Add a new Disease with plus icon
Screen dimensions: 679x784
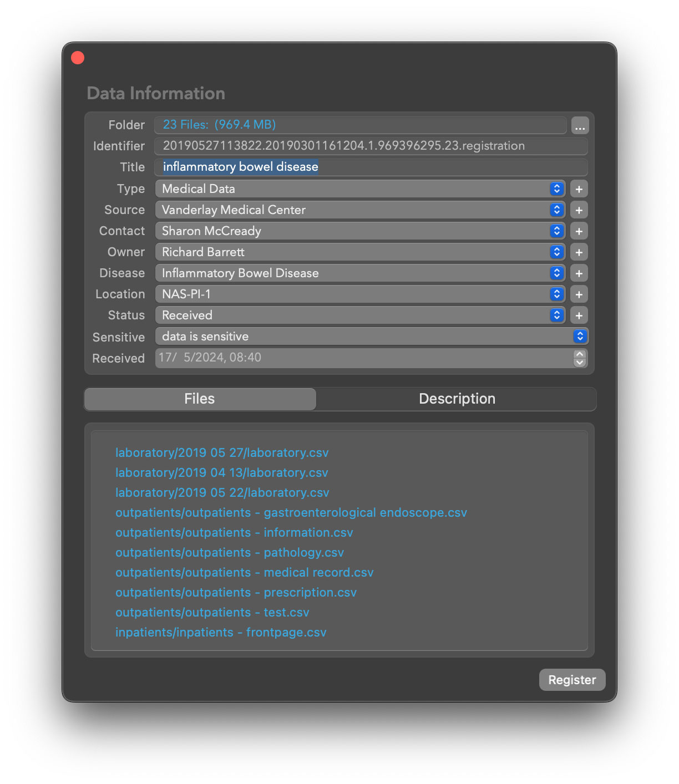point(579,273)
